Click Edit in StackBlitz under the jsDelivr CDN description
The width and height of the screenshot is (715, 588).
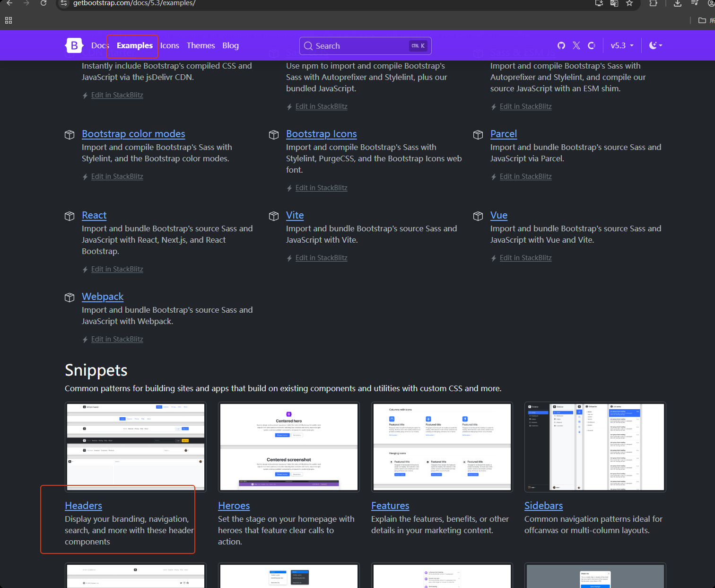117,95
